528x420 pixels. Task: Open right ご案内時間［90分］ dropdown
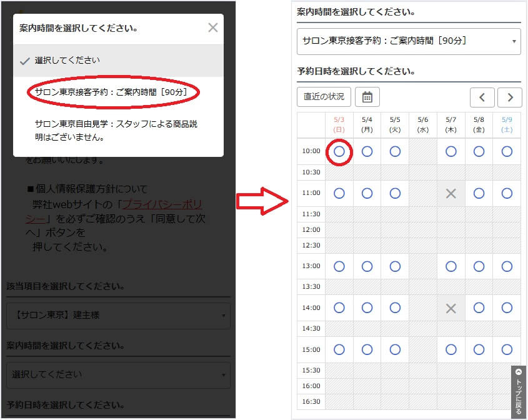[409, 41]
